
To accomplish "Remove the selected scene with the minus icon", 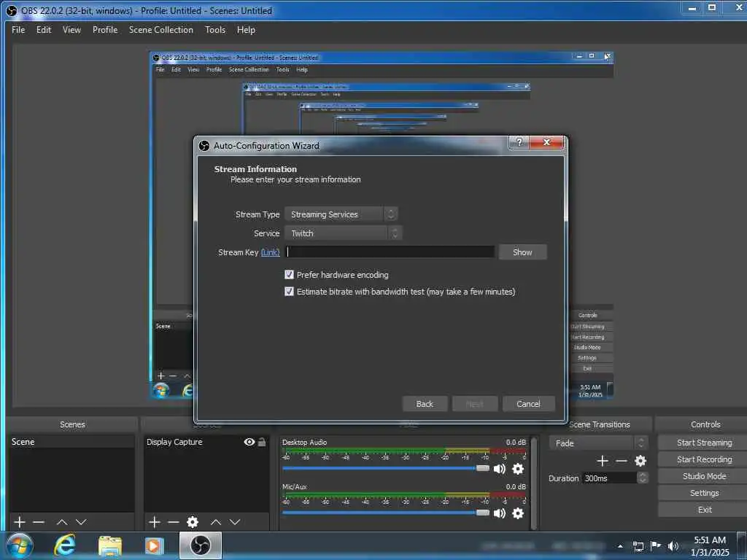I will 39,522.
